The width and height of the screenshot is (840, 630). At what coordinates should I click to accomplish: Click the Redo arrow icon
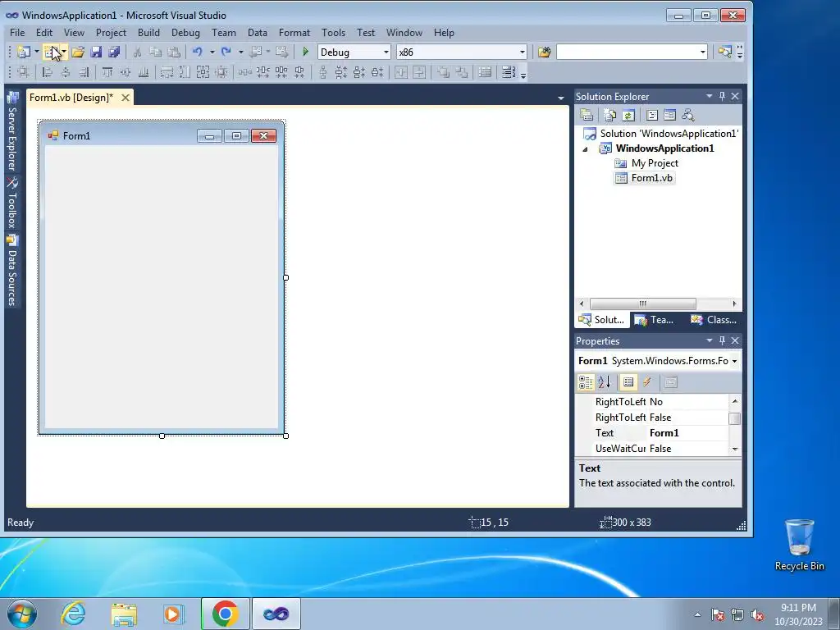[x=226, y=52]
